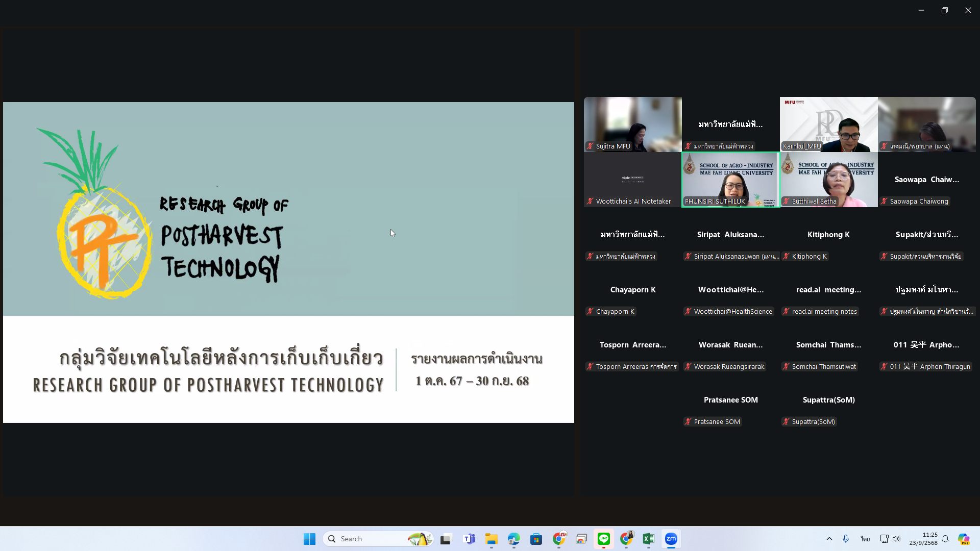Open the clock and date flyout
Image resolution: width=980 pixels, height=551 pixels.
tap(923, 539)
